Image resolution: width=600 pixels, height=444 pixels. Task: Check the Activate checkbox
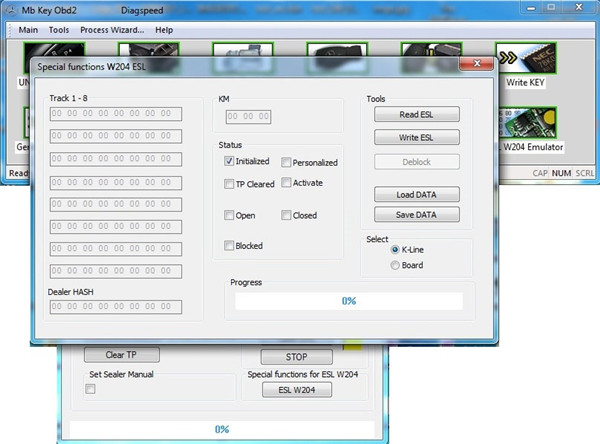(286, 183)
